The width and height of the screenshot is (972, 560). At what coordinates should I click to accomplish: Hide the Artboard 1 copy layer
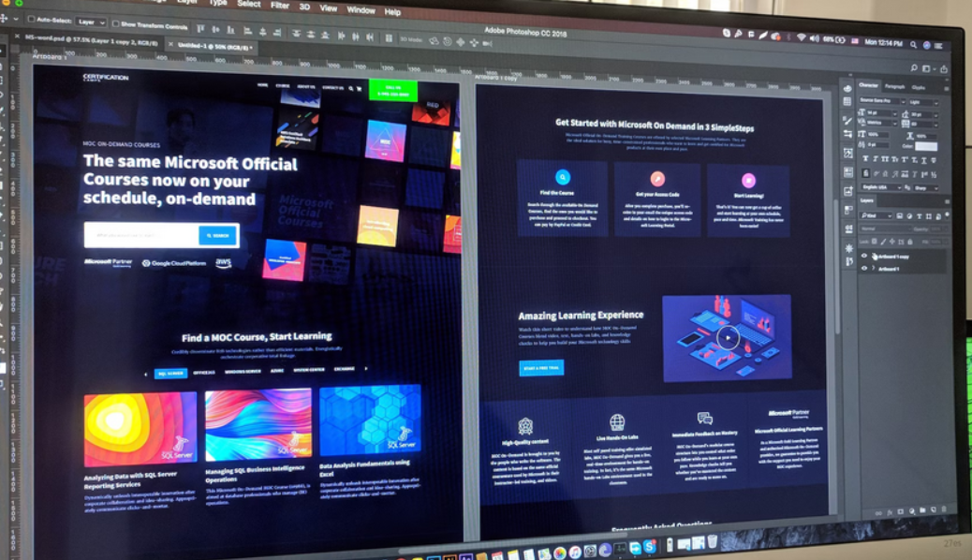[x=864, y=256]
